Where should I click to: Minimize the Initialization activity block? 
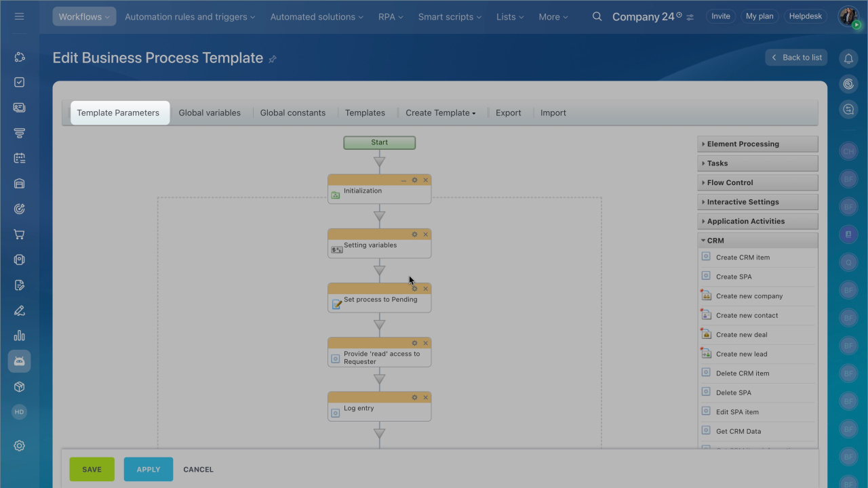404,180
